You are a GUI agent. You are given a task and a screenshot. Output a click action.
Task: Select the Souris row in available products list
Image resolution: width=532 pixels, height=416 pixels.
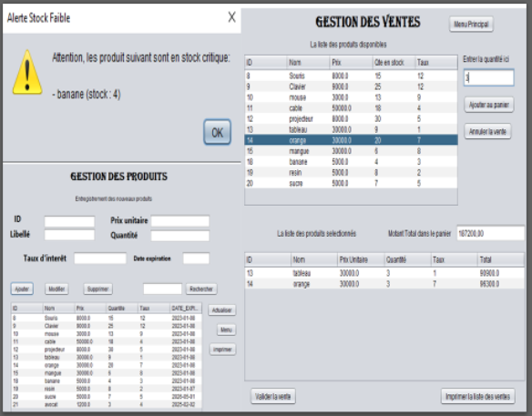tap(351, 76)
